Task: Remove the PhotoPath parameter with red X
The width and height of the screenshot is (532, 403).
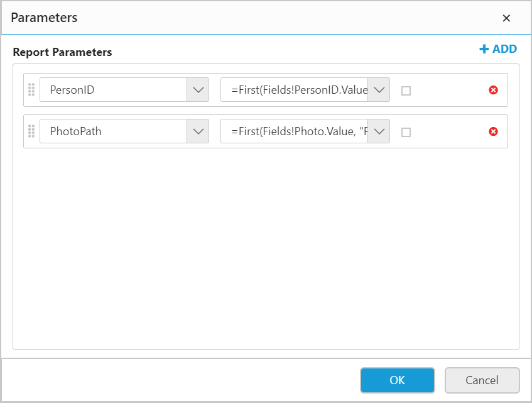Action: 493,131
